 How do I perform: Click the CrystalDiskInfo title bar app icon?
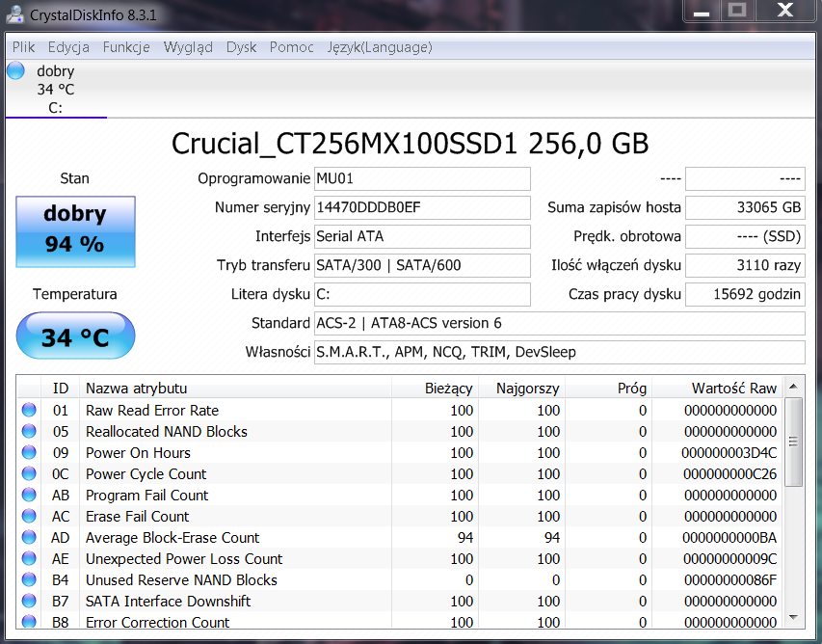[x=14, y=14]
